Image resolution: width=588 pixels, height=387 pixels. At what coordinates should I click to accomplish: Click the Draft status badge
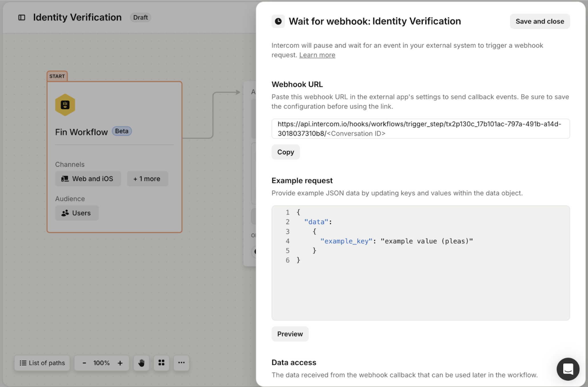[x=140, y=18]
